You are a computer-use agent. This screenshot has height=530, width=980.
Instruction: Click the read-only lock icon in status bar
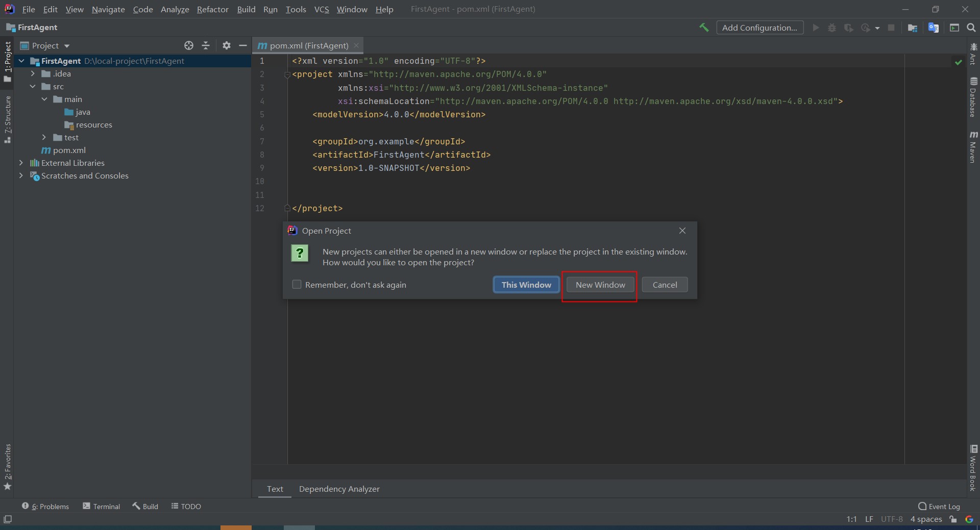pyautogui.click(x=953, y=519)
